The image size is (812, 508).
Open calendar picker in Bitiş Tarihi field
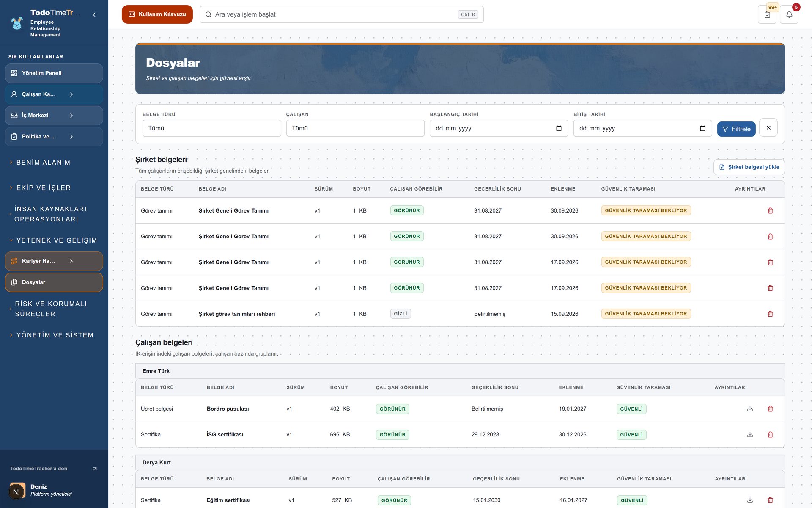(702, 128)
